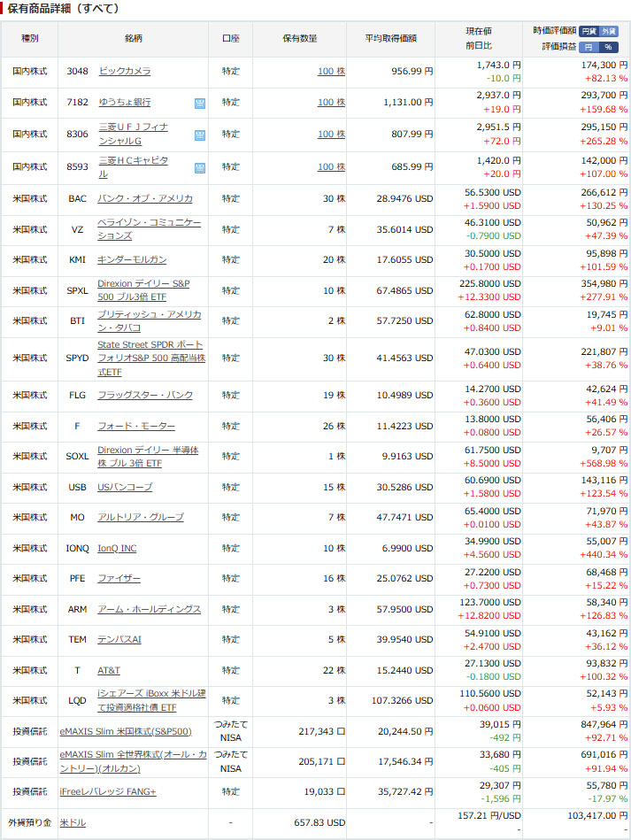This screenshot has width=631, height=840.
Task: Open the ビックカメラ stock link
Action: 124,71
